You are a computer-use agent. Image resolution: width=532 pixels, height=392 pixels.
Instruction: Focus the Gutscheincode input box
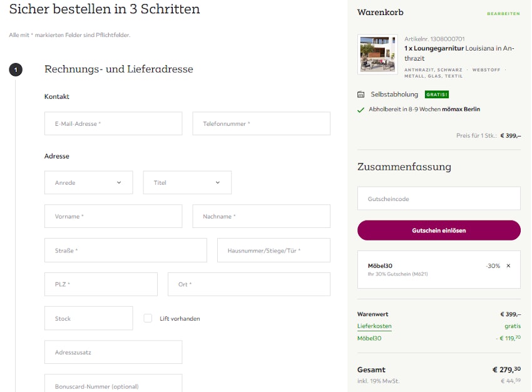(x=439, y=199)
